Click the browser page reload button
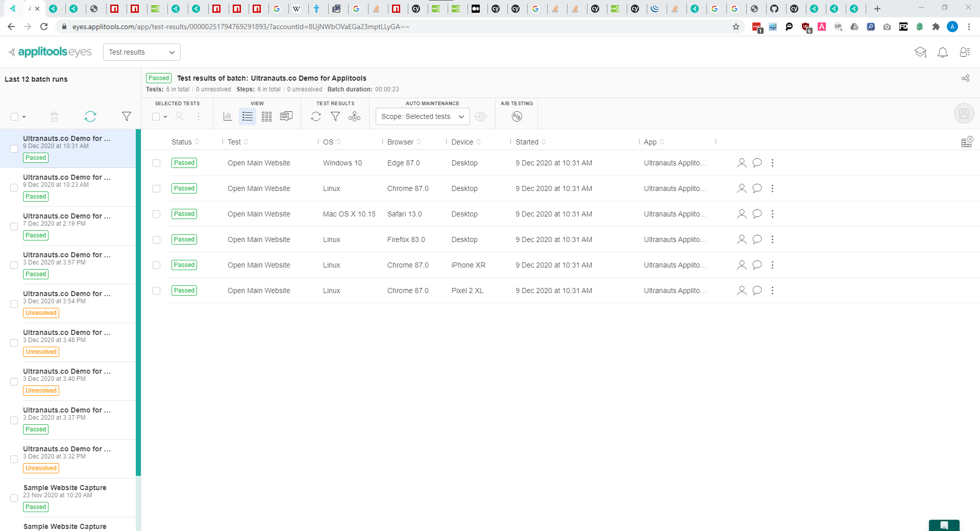Viewport: 980px width, 531px height. pos(44,27)
